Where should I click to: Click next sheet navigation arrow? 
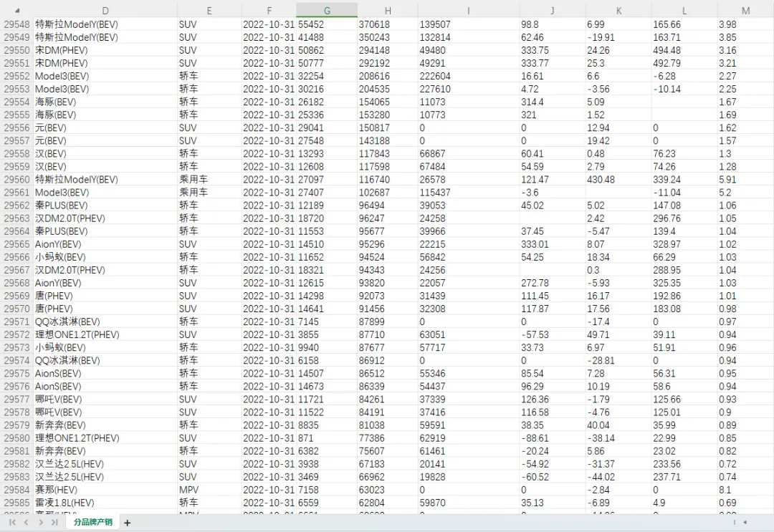pos(40,522)
